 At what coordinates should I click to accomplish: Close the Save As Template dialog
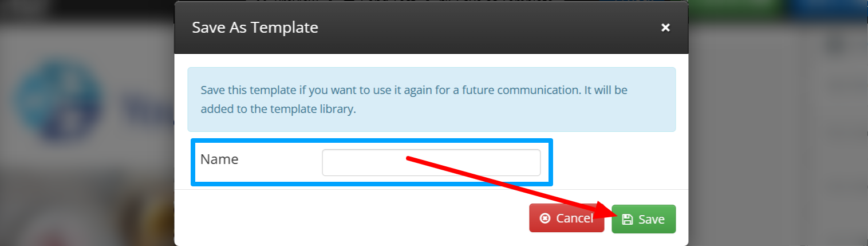click(x=665, y=28)
